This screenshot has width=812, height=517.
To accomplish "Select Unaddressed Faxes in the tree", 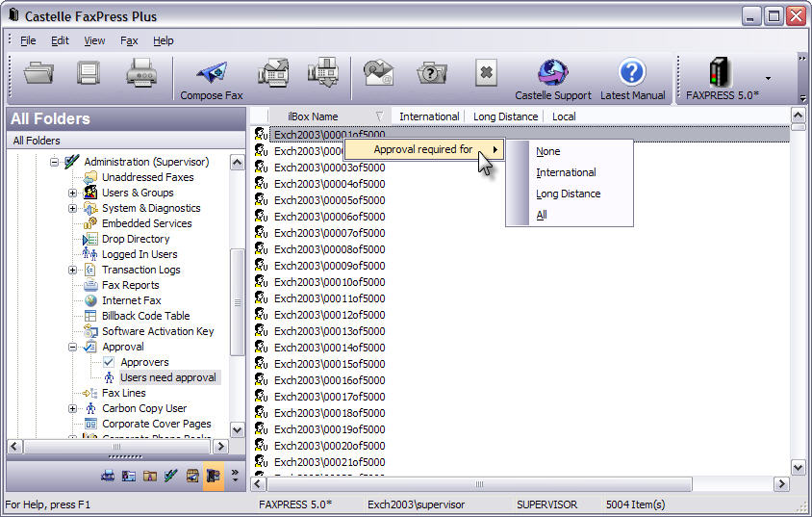I will (x=147, y=177).
